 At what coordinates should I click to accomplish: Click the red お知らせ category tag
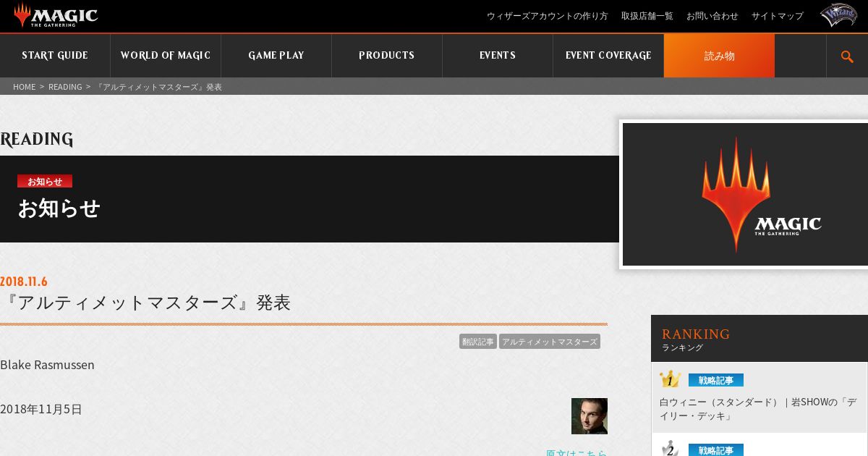(x=45, y=181)
